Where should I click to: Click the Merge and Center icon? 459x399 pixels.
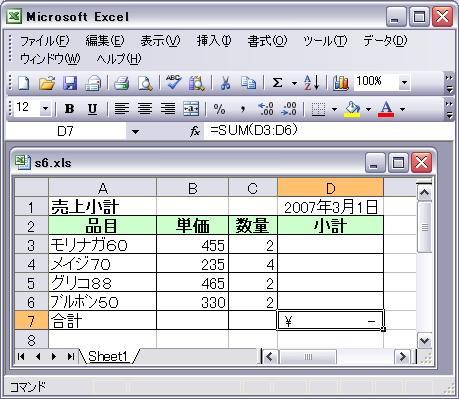coord(191,109)
